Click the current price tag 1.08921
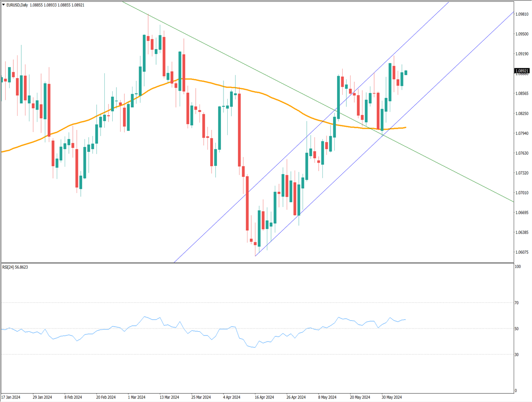The width and height of the screenshot is (532, 402). click(x=522, y=71)
